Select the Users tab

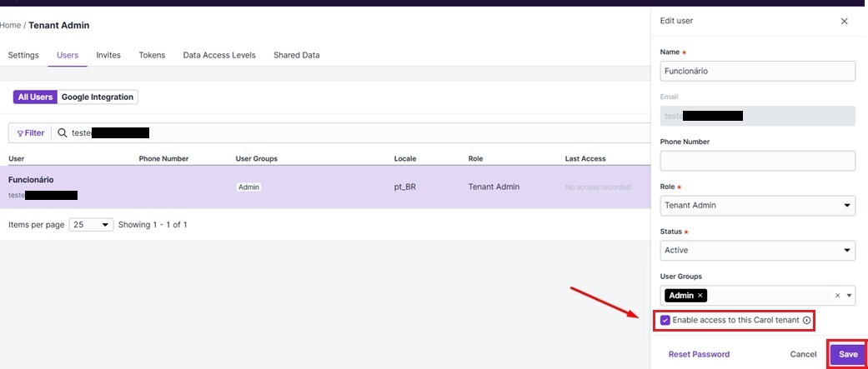[68, 55]
